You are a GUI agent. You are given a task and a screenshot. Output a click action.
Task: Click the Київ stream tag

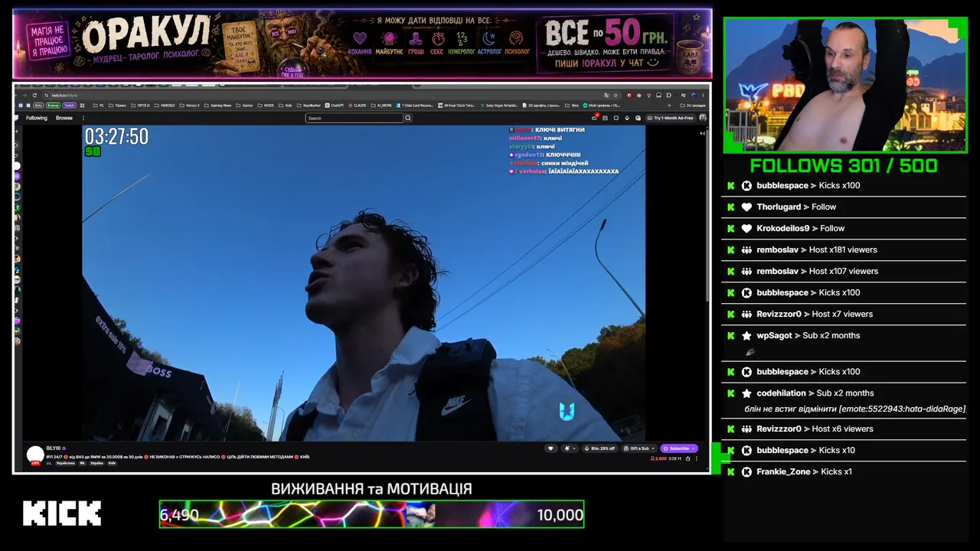[112, 463]
